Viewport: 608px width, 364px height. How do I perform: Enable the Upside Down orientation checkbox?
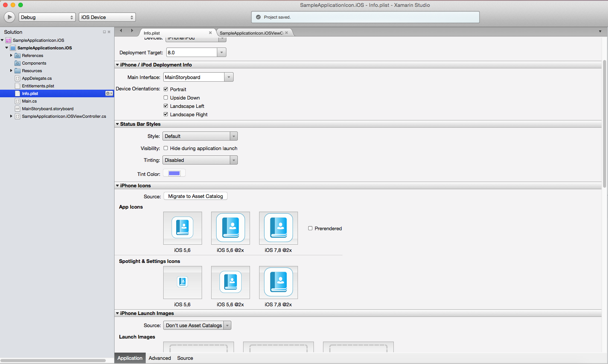click(x=166, y=98)
